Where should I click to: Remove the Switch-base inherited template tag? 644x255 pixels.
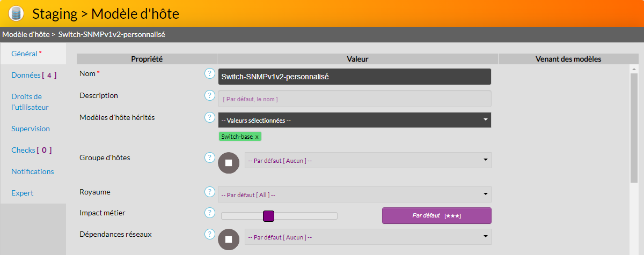click(257, 137)
